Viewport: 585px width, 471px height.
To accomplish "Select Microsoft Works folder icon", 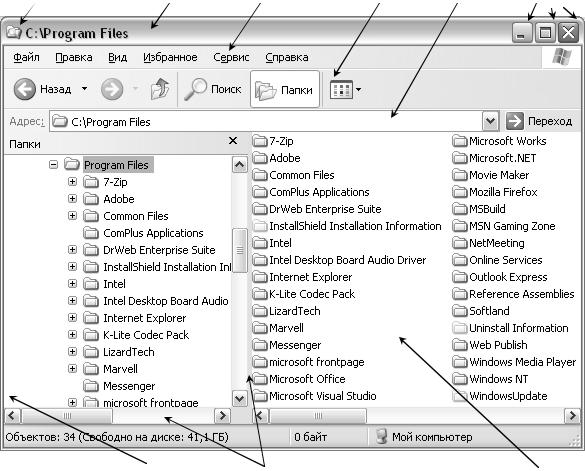I will pyautogui.click(x=460, y=141).
